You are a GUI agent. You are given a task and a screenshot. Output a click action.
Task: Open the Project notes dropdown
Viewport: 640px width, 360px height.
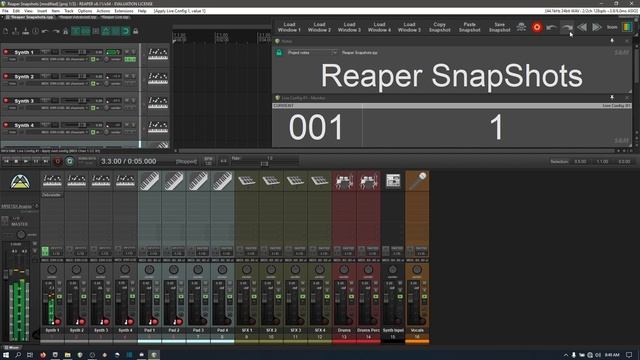[x=312, y=53]
